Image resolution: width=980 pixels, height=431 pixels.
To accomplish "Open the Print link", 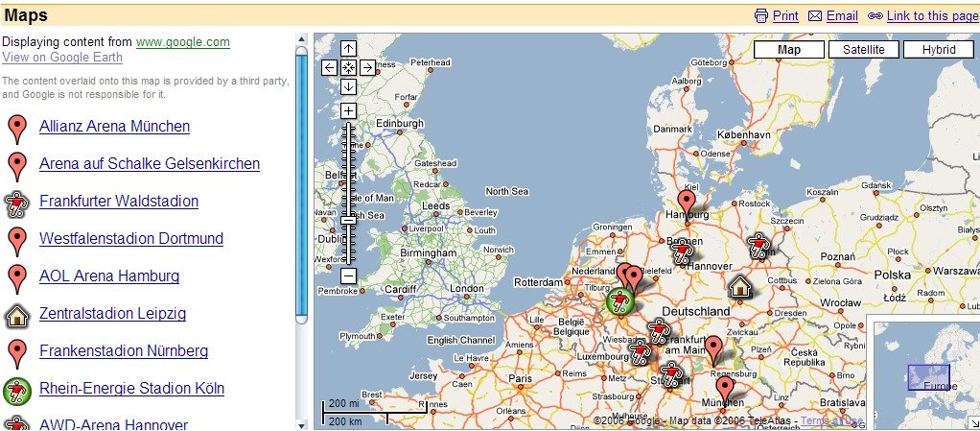I will (785, 15).
